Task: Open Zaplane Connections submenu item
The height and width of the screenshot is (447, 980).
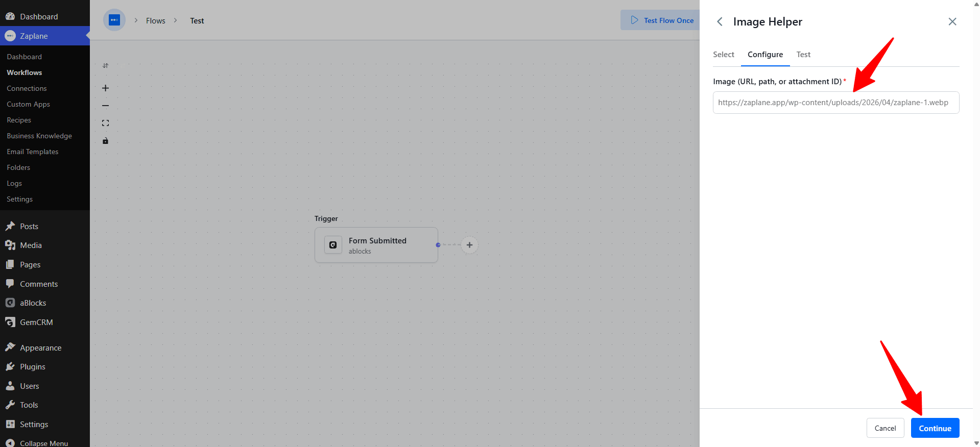Action: 27,88
